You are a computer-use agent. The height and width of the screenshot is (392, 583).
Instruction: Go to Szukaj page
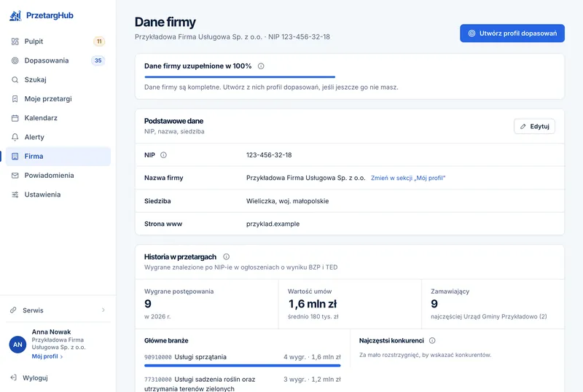(x=58, y=79)
